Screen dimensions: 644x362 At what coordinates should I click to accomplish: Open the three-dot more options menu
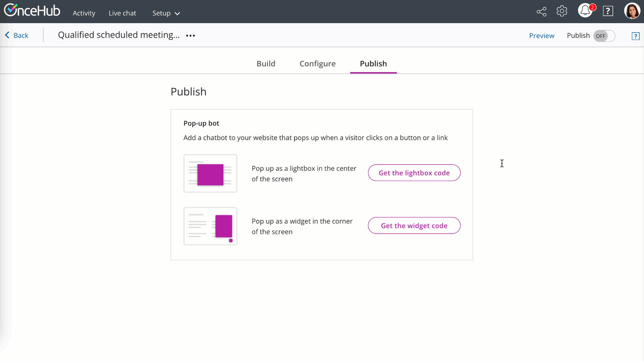coord(191,36)
